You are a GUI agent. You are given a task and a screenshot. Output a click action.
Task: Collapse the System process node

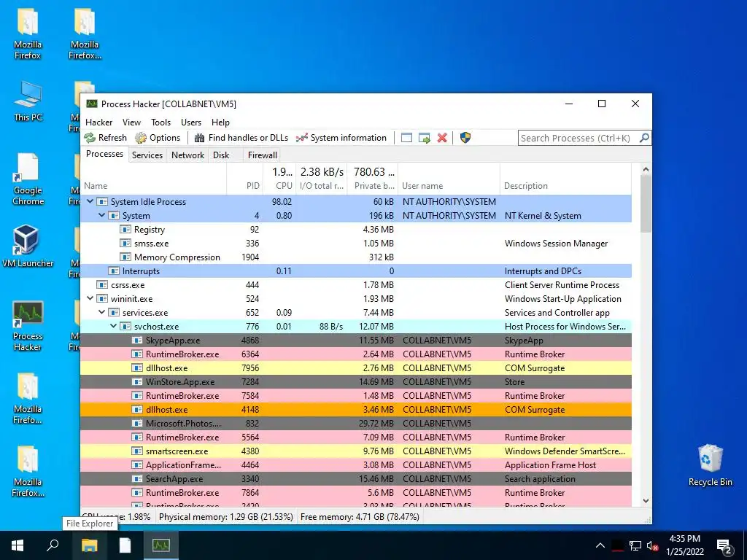pos(101,215)
